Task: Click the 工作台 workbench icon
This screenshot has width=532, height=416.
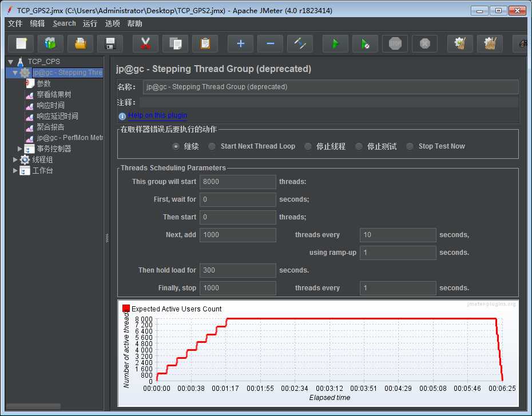Action: [x=25, y=170]
